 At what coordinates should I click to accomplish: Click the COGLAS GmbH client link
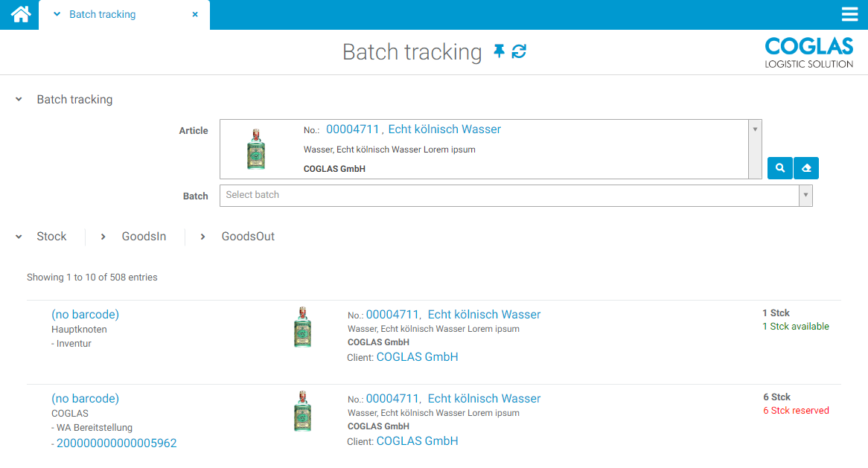[417, 356]
